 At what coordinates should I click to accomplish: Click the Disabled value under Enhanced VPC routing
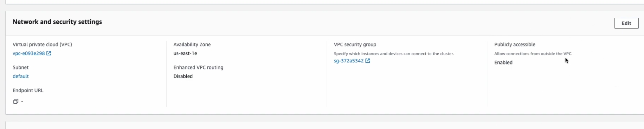[x=183, y=76]
